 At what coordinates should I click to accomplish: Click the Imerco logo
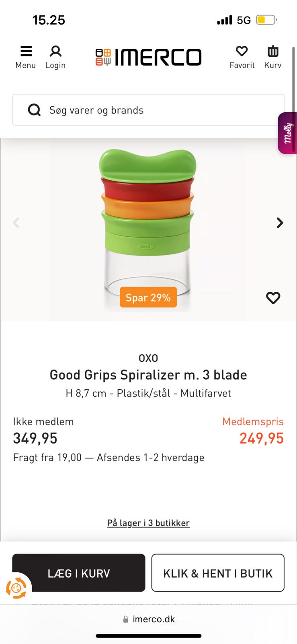point(148,57)
